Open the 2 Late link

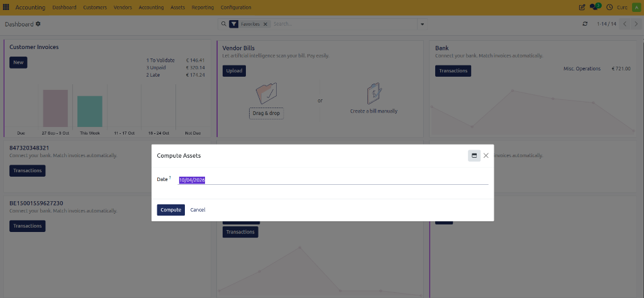(153, 75)
